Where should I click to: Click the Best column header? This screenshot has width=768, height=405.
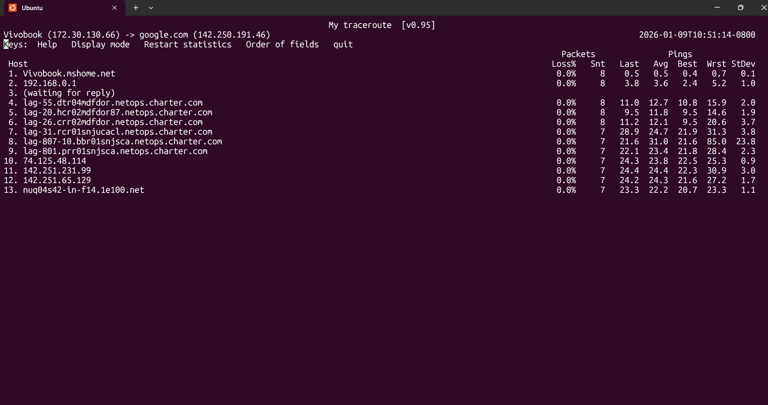point(687,64)
